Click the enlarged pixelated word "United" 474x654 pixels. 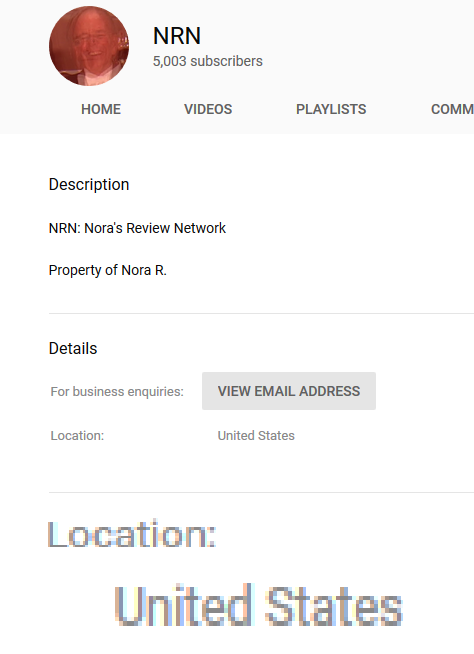pos(184,605)
